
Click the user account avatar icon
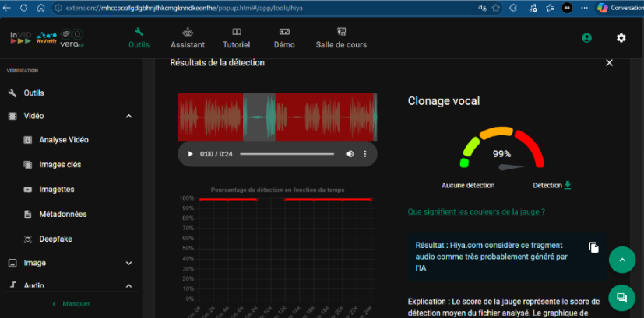coord(586,38)
